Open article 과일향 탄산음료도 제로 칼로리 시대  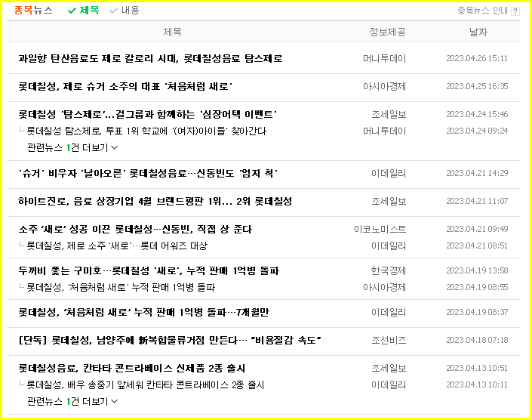150,58
